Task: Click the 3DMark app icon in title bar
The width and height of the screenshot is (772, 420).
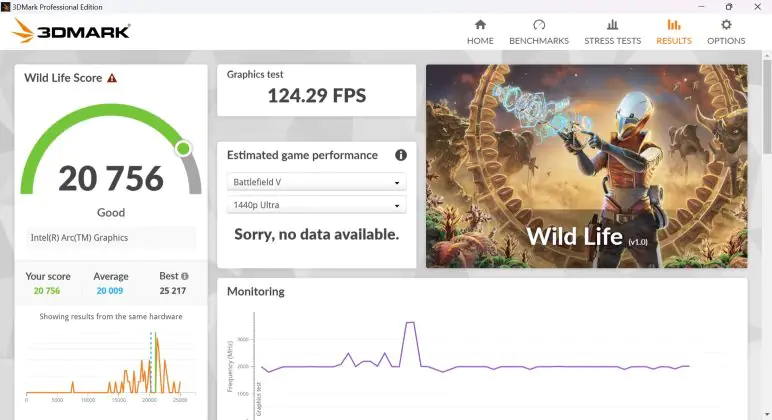Action: [x=5, y=7]
